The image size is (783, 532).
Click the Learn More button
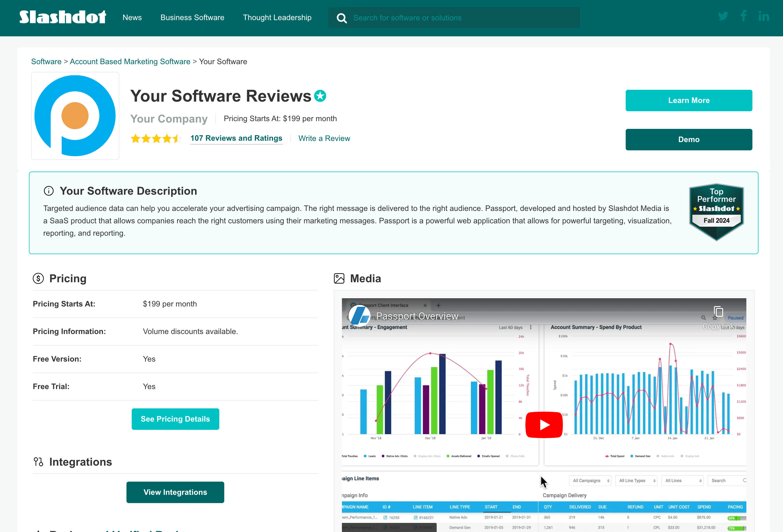tap(689, 100)
